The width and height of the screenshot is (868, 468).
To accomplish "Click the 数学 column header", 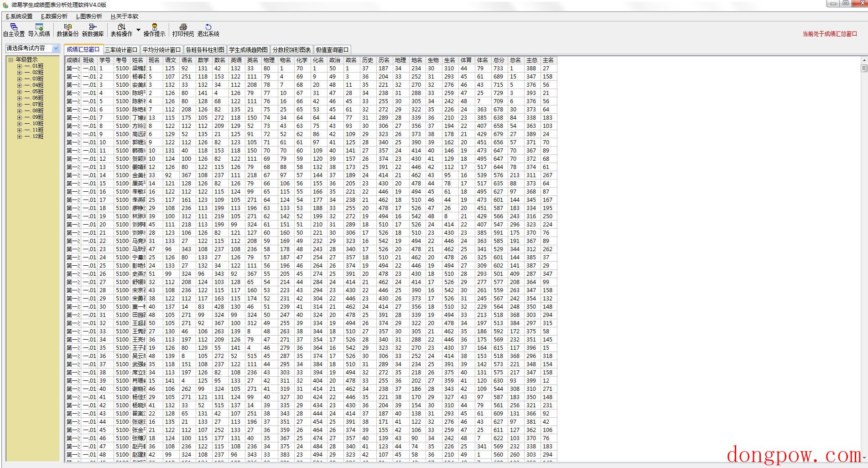I will 203,60.
